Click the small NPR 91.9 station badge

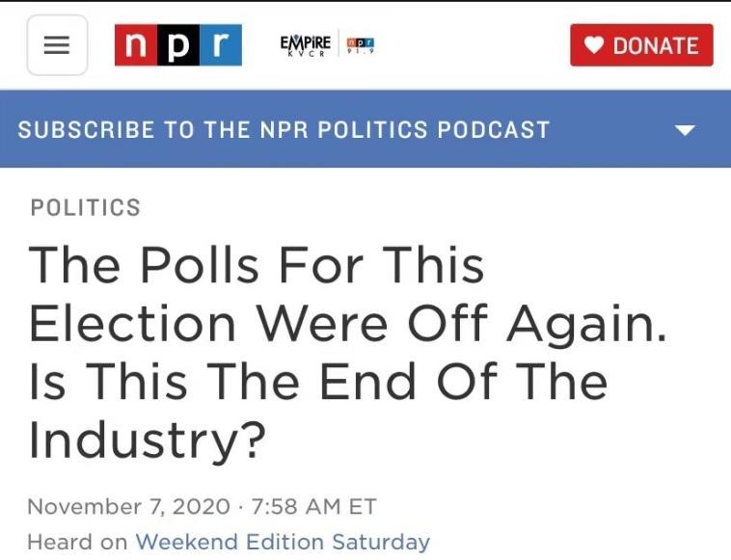[360, 45]
